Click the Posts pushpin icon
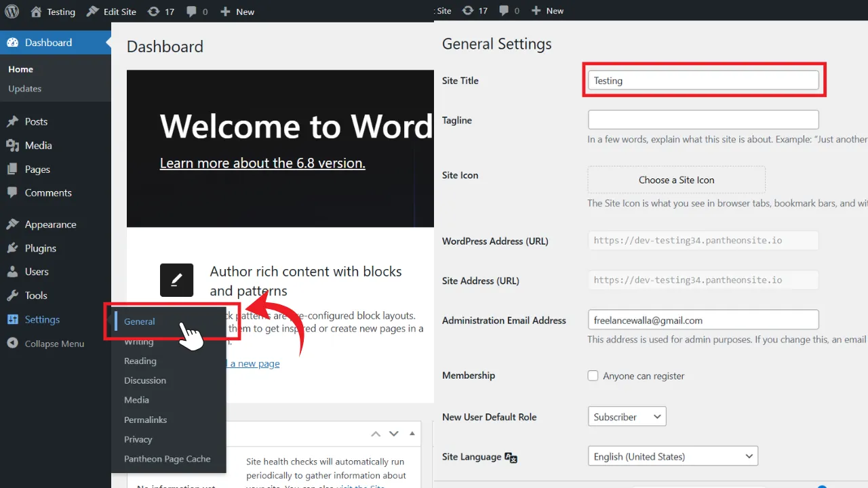Image resolution: width=868 pixels, height=488 pixels. point(12,122)
